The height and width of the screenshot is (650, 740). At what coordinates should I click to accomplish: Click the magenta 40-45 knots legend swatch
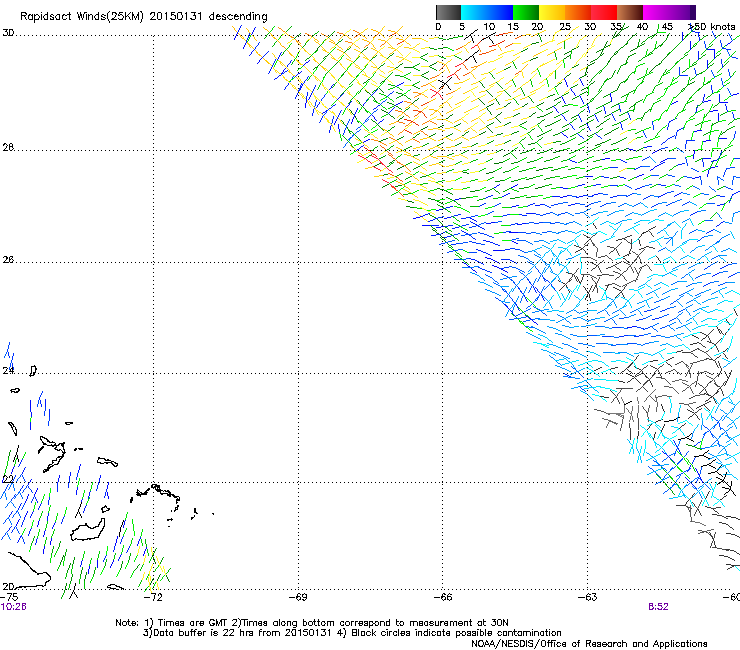656,12
